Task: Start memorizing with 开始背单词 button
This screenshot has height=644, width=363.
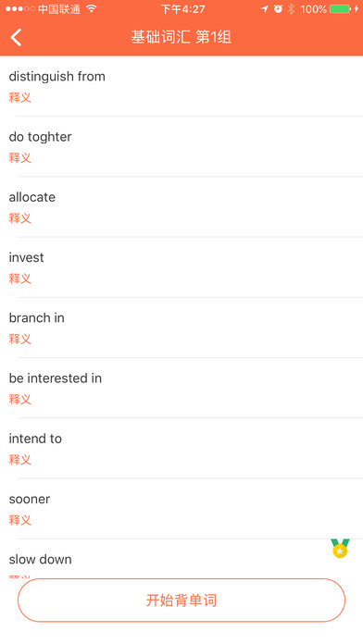Action: [x=181, y=601]
